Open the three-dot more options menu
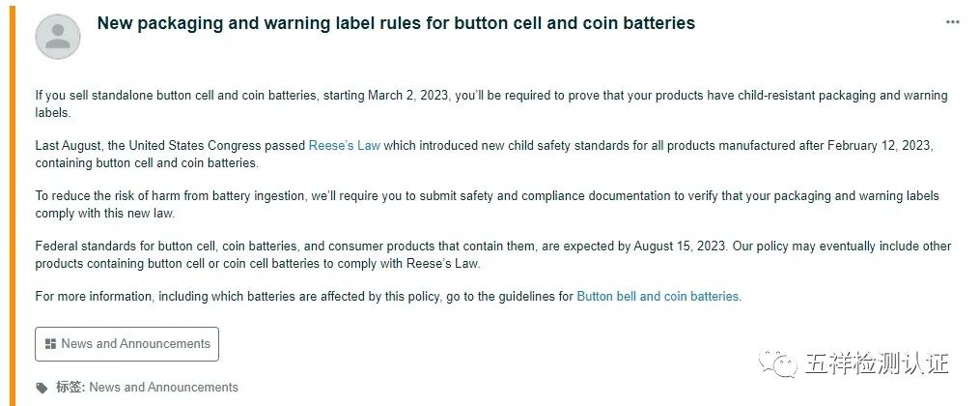The width and height of the screenshot is (980, 406). click(953, 22)
